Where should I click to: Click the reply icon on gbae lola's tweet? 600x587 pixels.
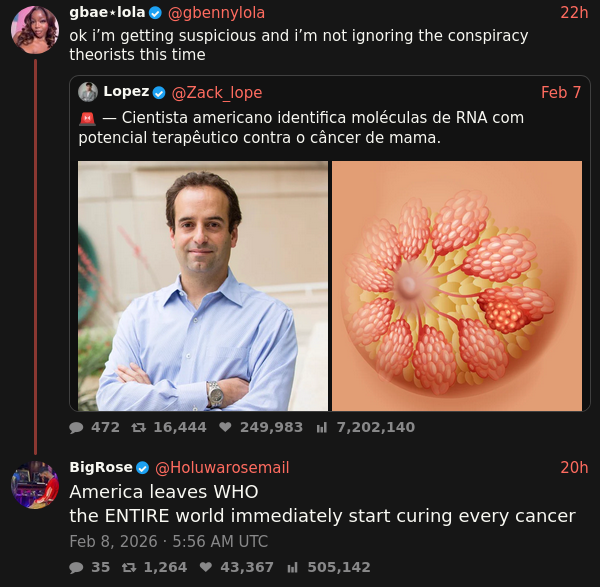[x=77, y=427]
